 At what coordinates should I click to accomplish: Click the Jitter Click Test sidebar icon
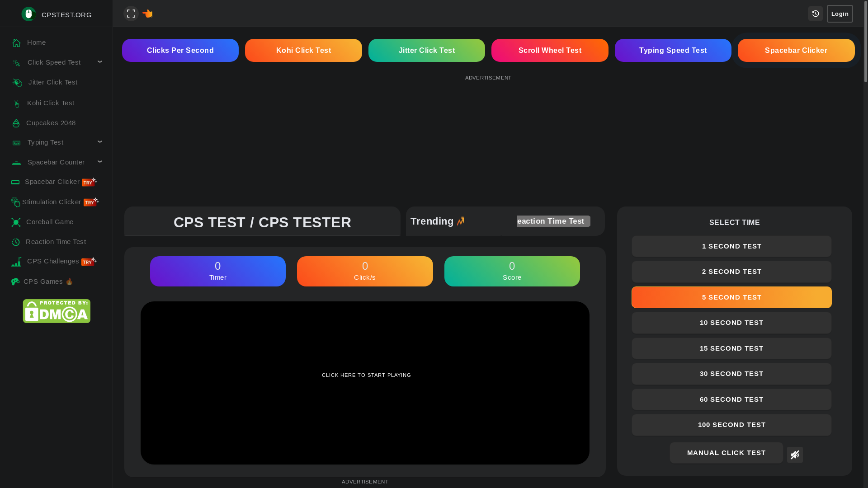(17, 83)
